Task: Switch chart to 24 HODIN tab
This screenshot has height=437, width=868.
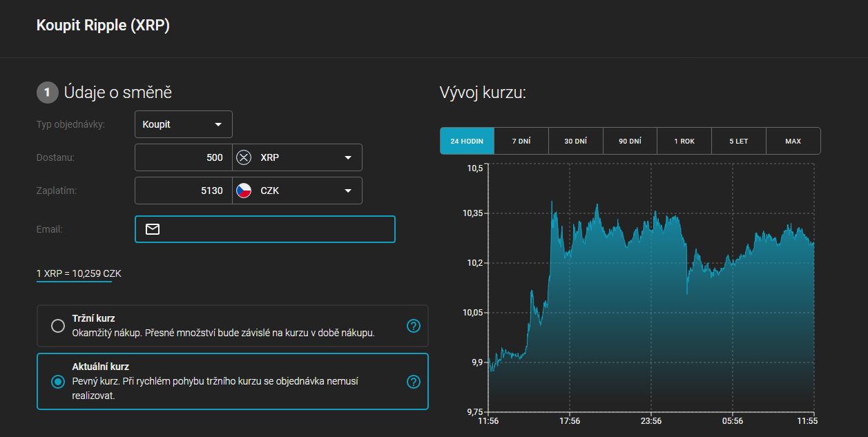Action: (x=467, y=141)
